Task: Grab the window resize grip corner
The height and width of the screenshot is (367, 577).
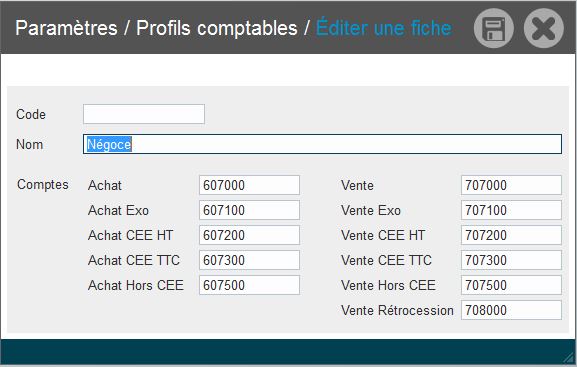Action: (x=569, y=357)
